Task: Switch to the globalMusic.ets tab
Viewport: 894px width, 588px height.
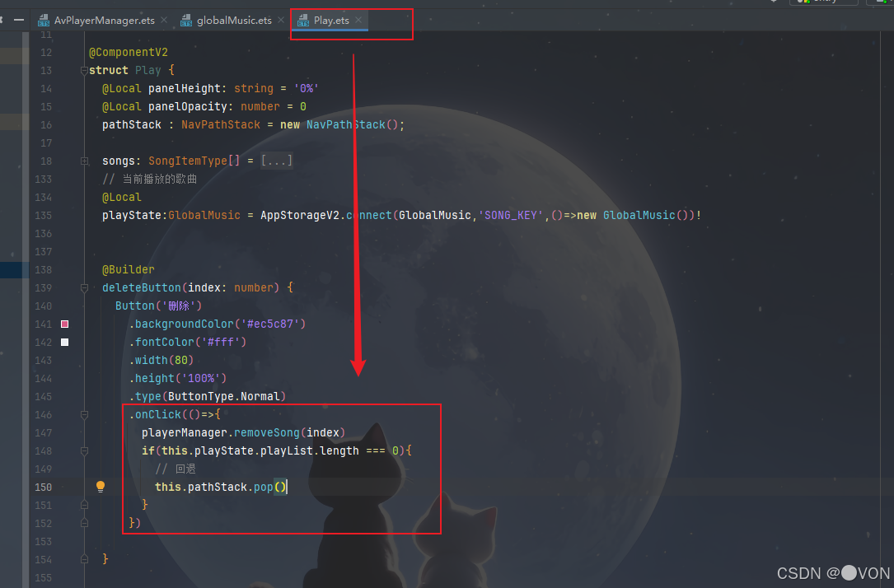Action: click(234, 21)
